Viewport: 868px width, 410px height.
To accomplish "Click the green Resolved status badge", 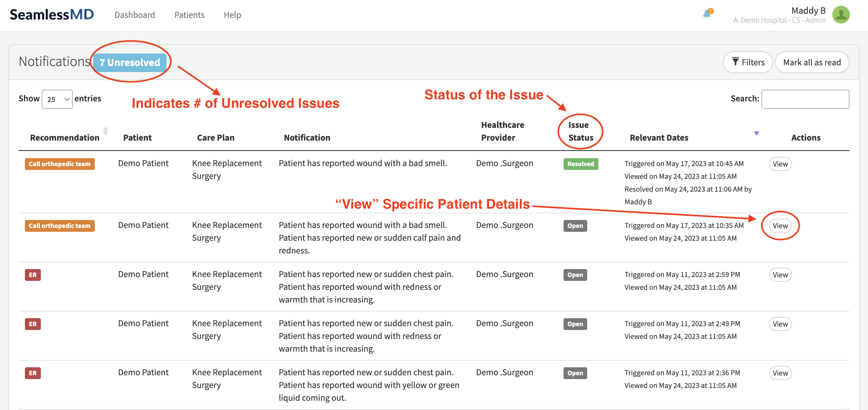I will [580, 164].
